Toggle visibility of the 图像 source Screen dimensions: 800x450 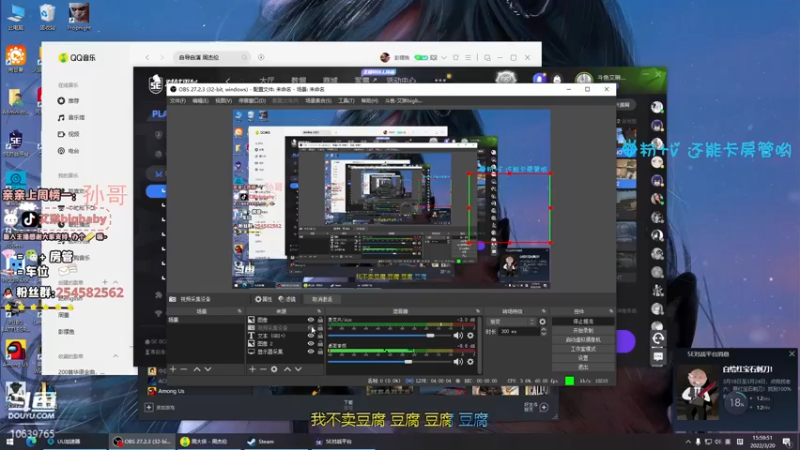coord(311,320)
